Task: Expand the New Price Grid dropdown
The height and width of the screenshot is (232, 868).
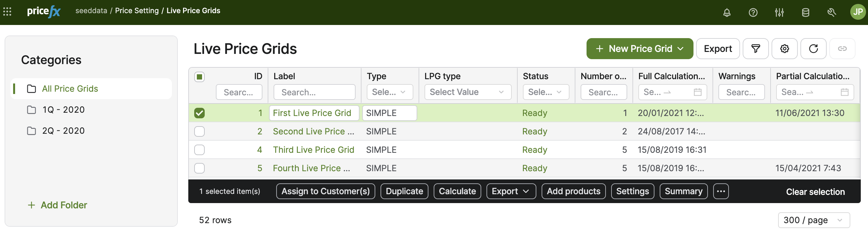Action: [x=640, y=49]
